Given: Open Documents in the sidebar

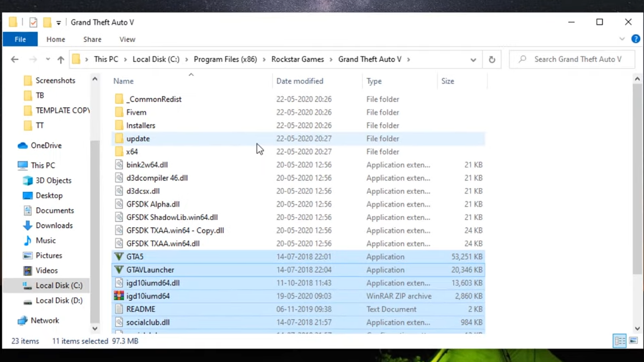Looking at the screenshot, I should (x=55, y=211).
